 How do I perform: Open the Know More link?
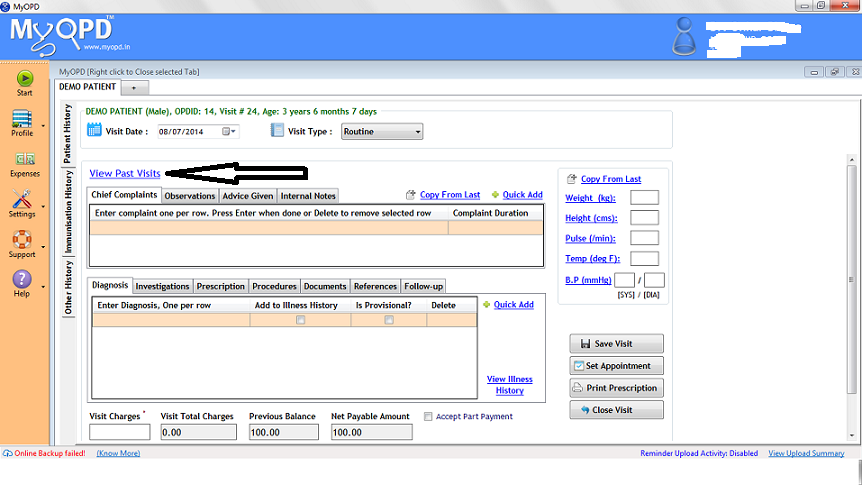[x=118, y=454]
